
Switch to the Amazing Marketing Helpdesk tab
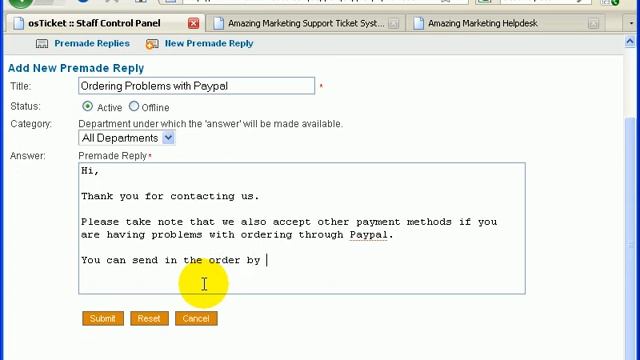pyautogui.click(x=482, y=23)
